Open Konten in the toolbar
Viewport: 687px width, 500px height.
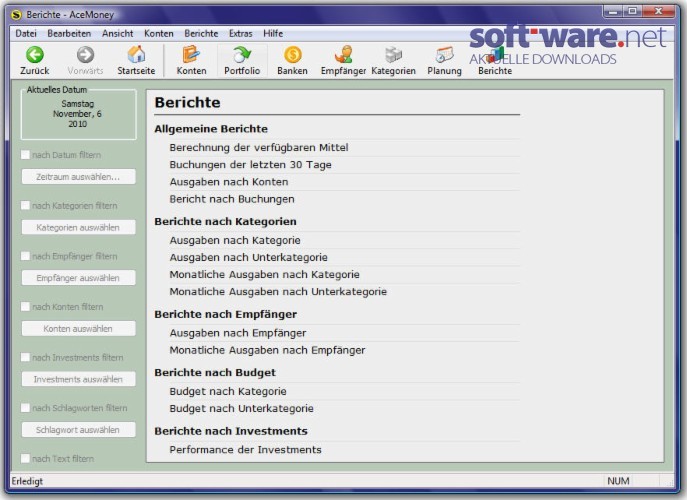(191, 60)
